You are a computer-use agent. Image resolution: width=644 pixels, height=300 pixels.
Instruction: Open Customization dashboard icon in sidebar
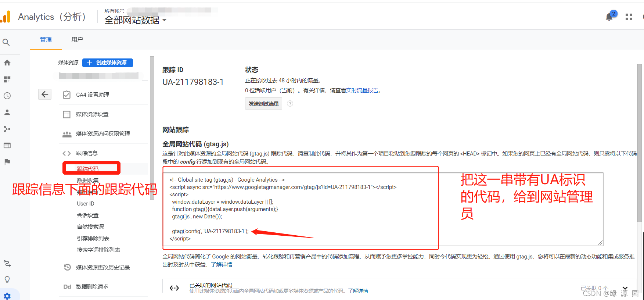(7, 79)
